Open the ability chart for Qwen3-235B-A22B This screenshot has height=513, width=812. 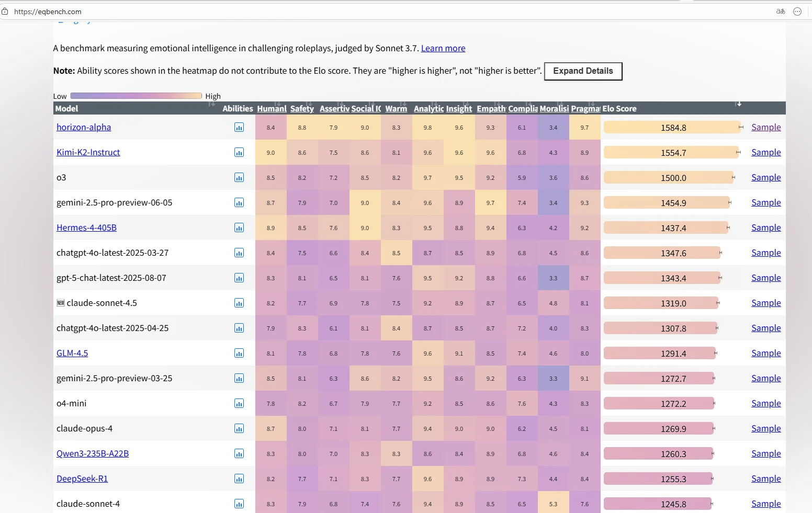[239, 454]
